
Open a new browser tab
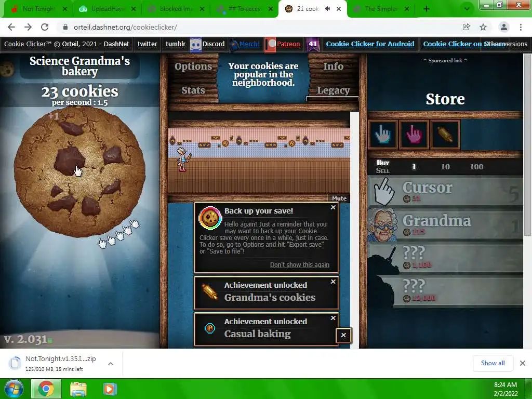click(427, 9)
